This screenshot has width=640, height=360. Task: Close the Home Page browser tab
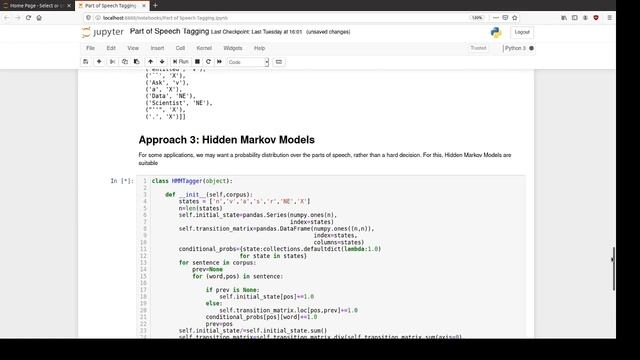(69, 6)
